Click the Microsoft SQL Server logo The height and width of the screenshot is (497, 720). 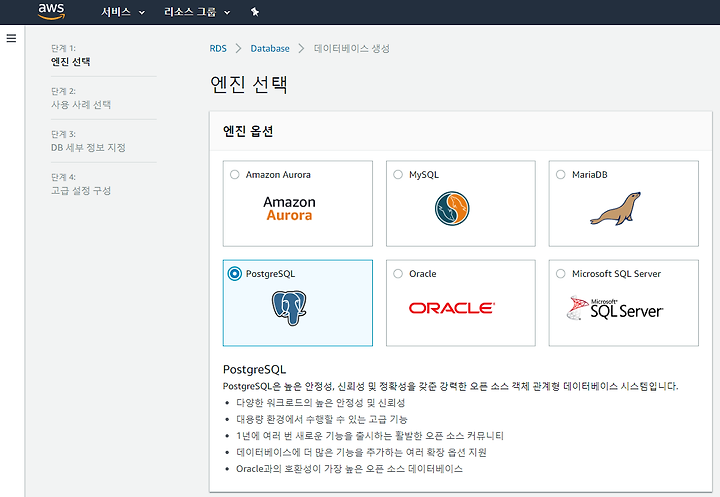615,308
